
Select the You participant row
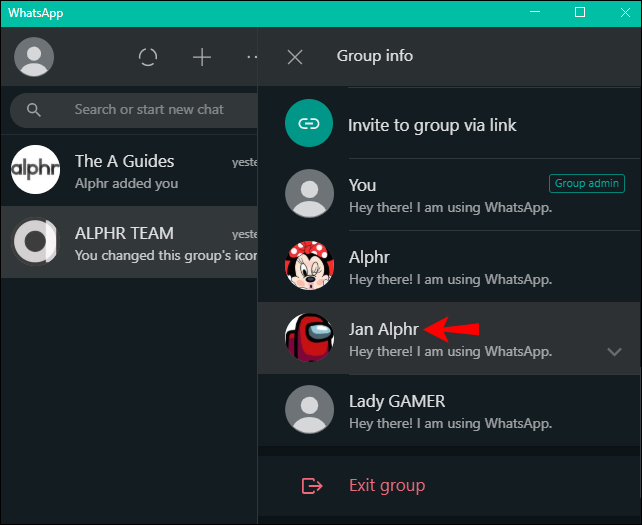click(x=449, y=195)
